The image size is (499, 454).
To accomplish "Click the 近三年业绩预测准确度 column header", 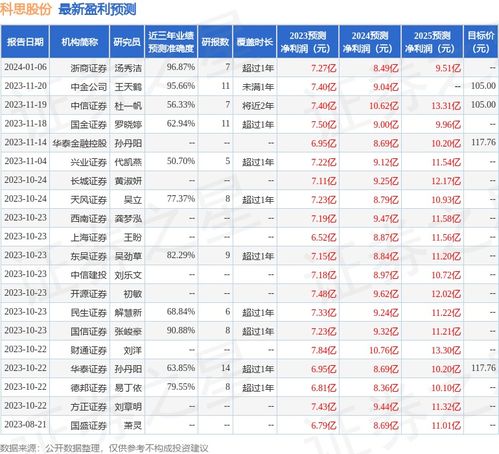I will tap(171, 42).
